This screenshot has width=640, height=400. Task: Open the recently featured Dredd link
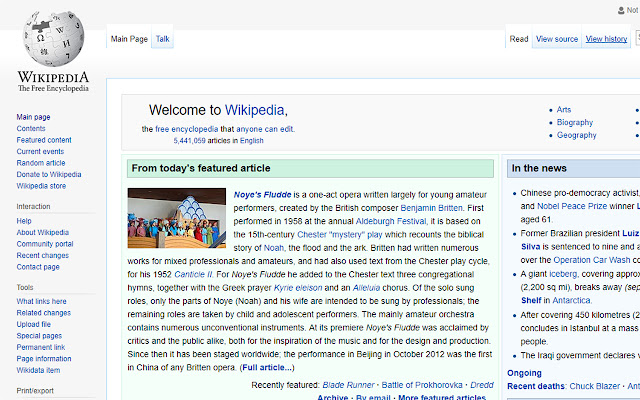[482, 385]
